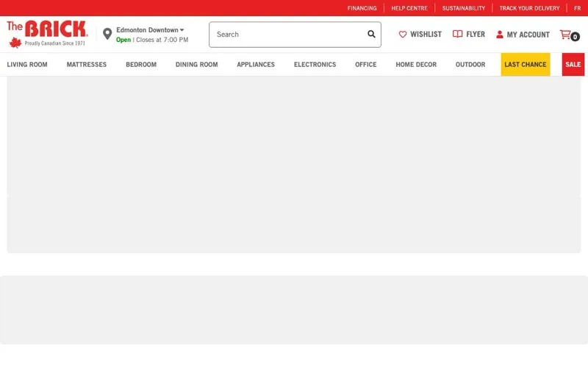Open the shopping cart icon
588x368 pixels.
tap(565, 35)
